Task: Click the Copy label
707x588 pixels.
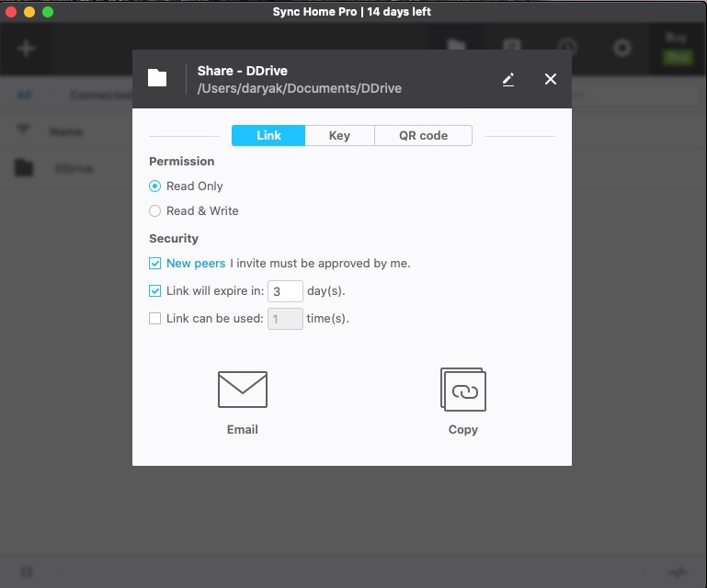Action: pyautogui.click(x=463, y=429)
